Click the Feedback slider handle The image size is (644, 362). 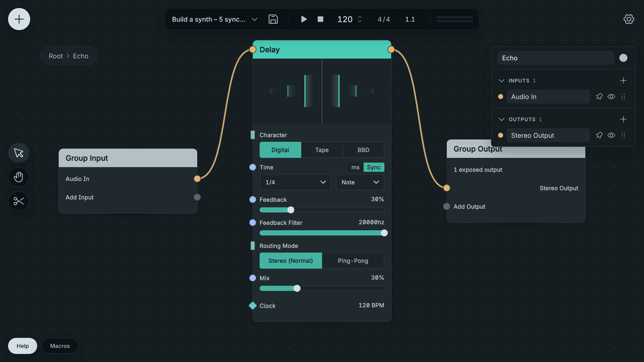pos(291,210)
